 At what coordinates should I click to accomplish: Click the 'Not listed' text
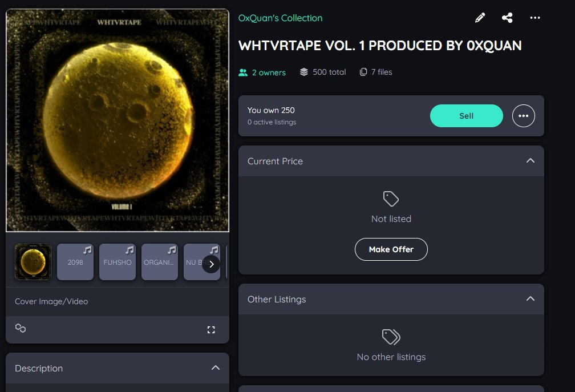pyautogui.click(x=391, y=219)
